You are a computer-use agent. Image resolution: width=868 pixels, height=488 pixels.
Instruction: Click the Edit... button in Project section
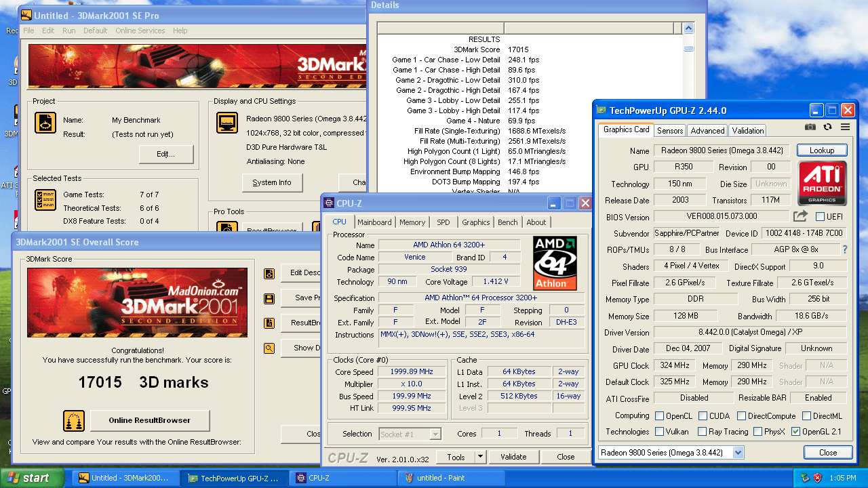click(166, 154)
